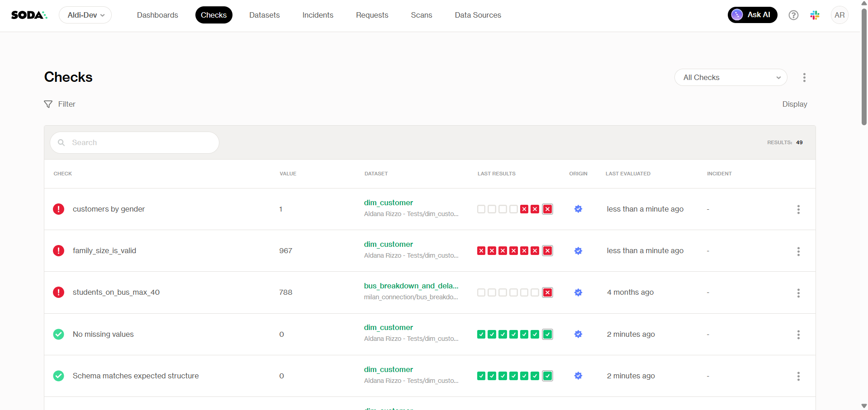Open bus_breakdown_and_dela... dataset link

click(x=411, y=286)
